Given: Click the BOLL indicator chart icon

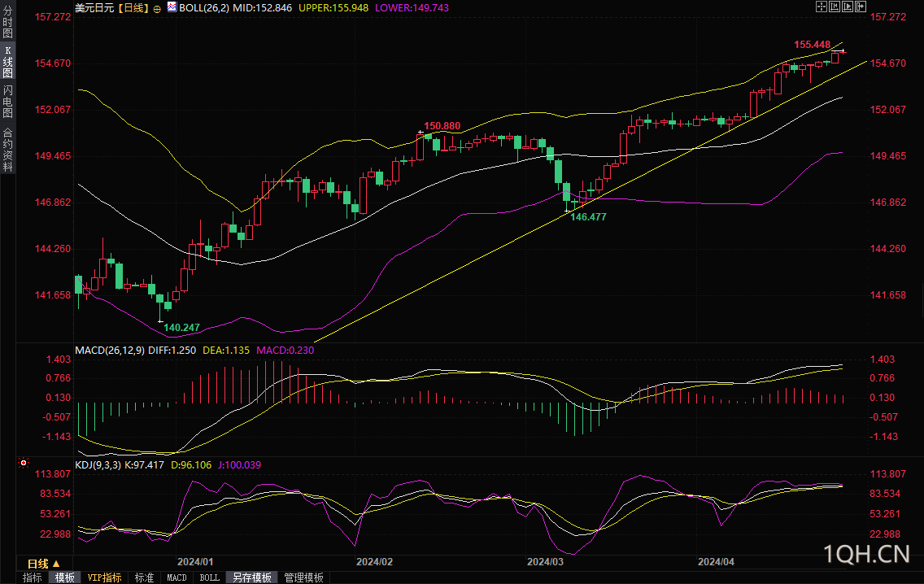Looking at the screenshot, I should [172, 7].
